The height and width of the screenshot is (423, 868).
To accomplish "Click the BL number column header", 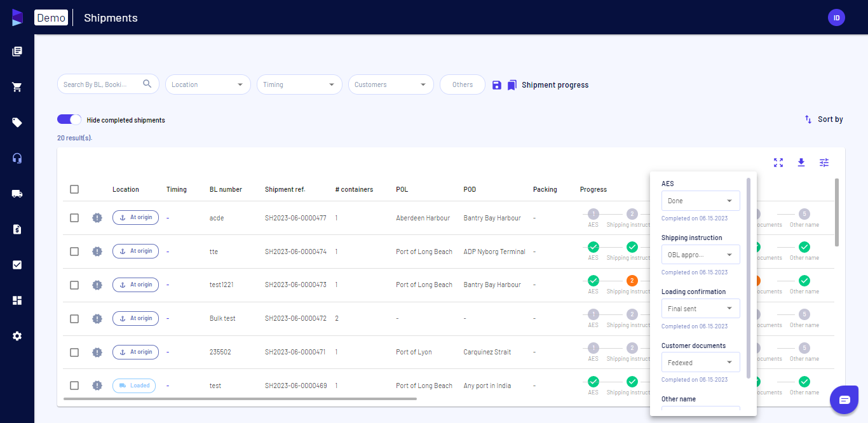I will click(226, 189).
